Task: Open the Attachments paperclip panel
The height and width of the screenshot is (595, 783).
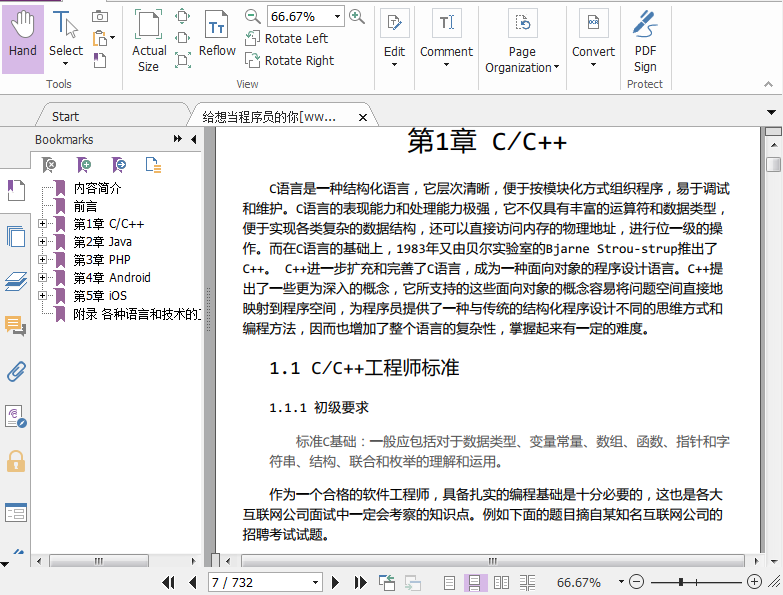Action: pyautogui.click(x=15, y=372)
